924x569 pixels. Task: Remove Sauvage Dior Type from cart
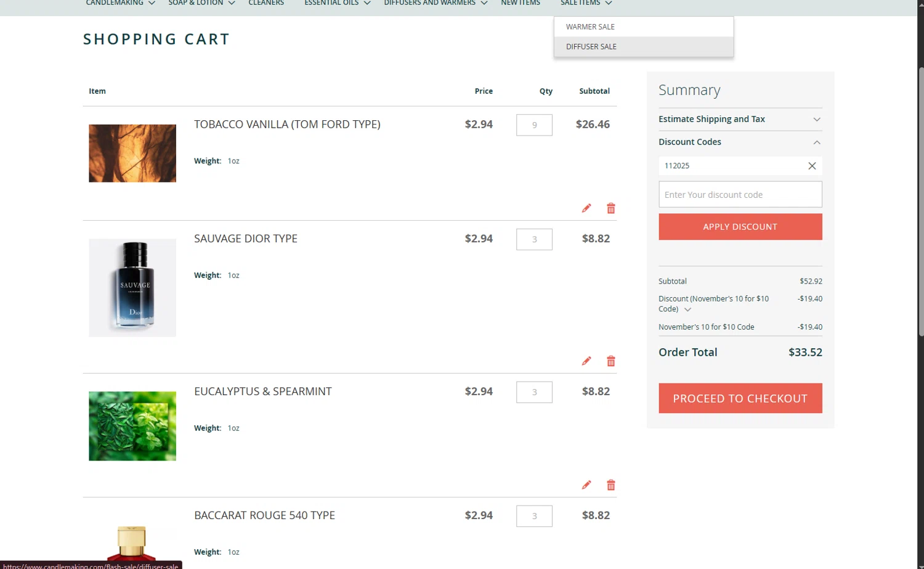pyautogui.click(x=611, y=361)
